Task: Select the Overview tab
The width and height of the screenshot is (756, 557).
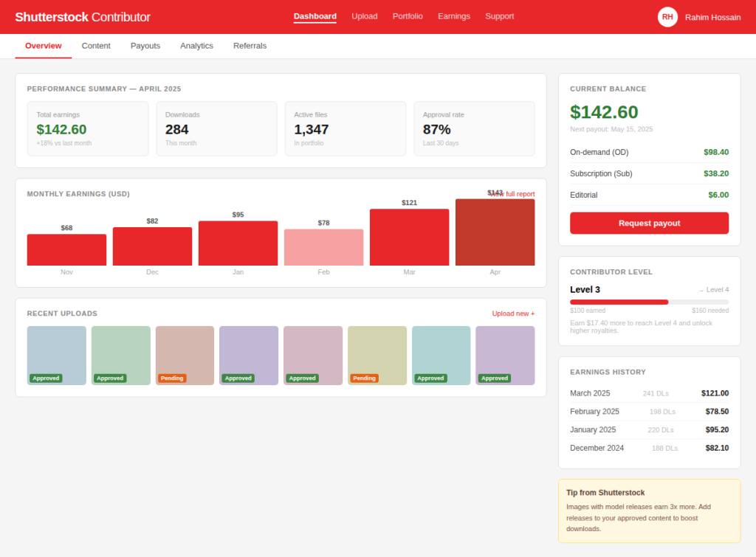Action: click(44, 46)
